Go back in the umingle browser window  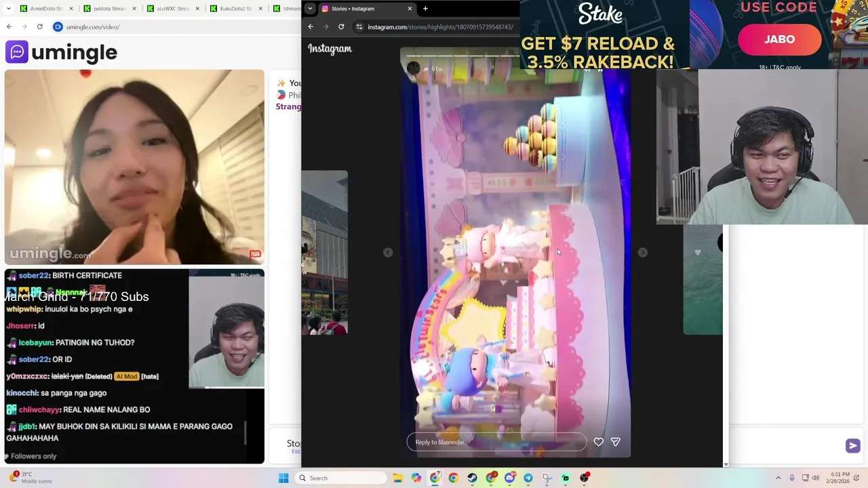pos(9,26)
